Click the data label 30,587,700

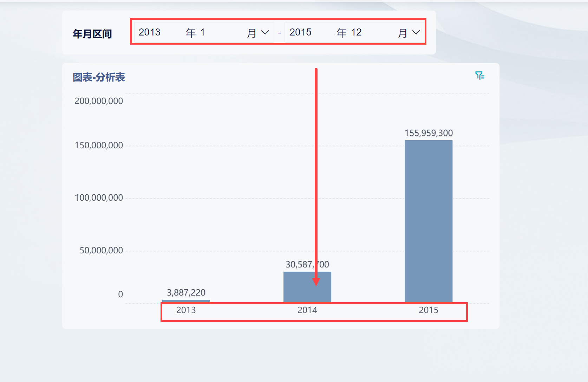(x=307, y=264)
